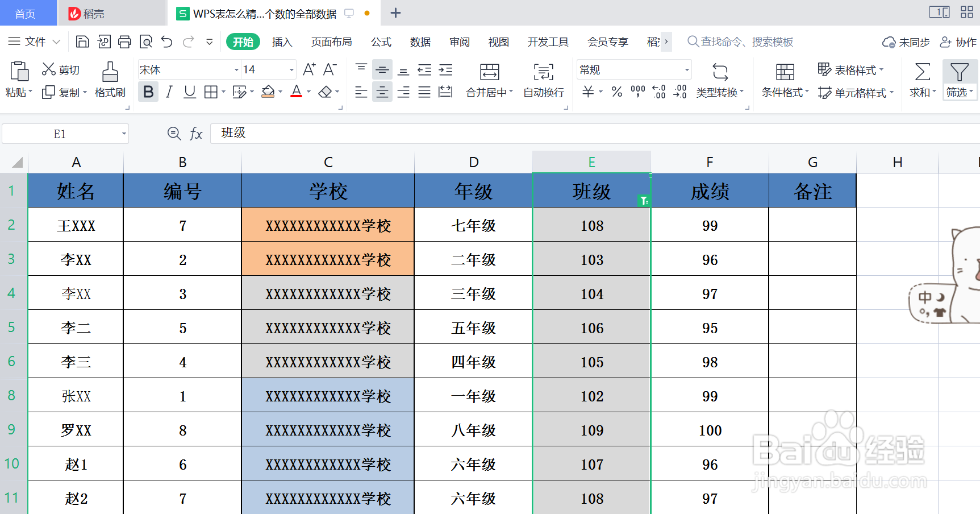Viewport: 980px width, 514px height.
Task: Apply the fill color bucket swatch
Action: pos(268,92)
